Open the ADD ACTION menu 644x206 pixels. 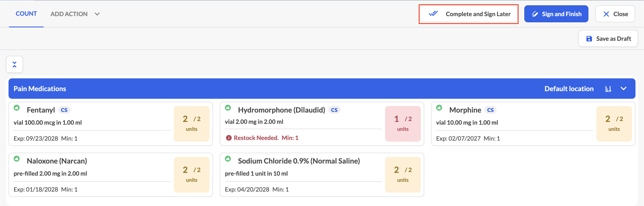pyautogui.click(x=69, y=14)
